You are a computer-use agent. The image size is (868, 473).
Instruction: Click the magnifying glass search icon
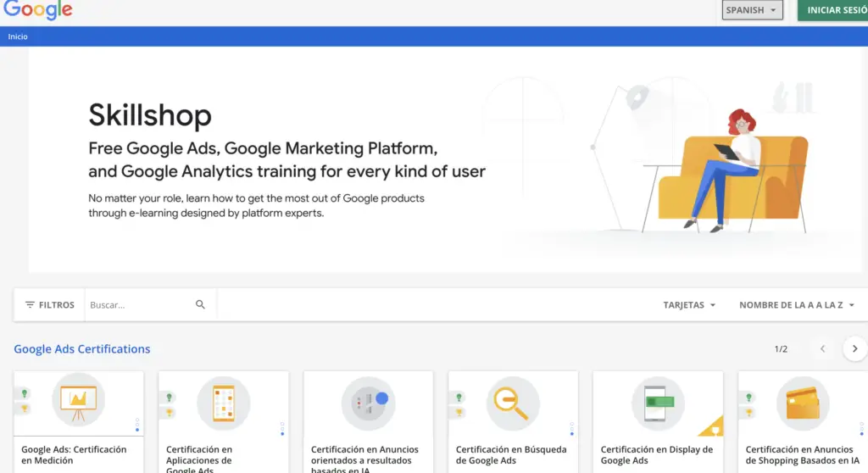[x=200, y=304]
